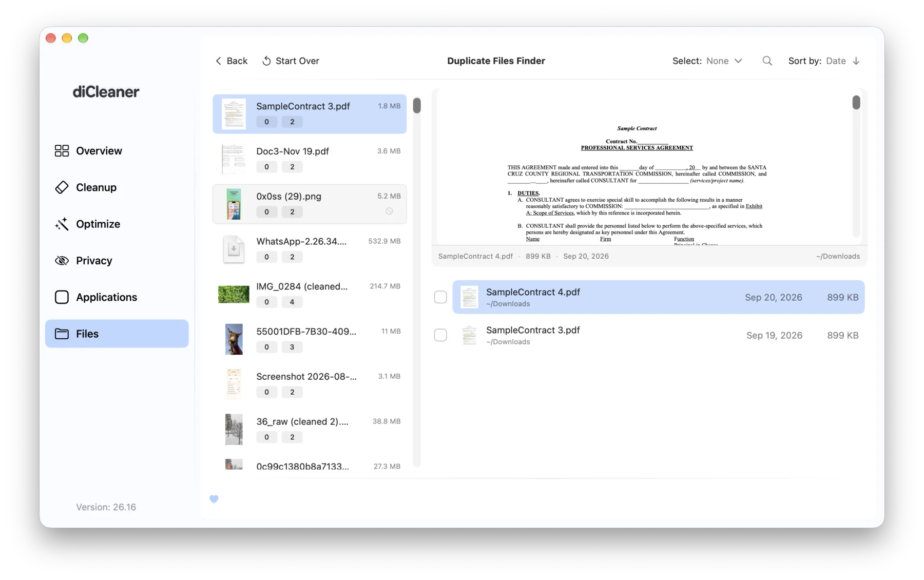Image resolution: width=924 pixels, height=580 pixels.
Task: Select the 0x0ss (29).png group
Action: [x=310, y=204]
